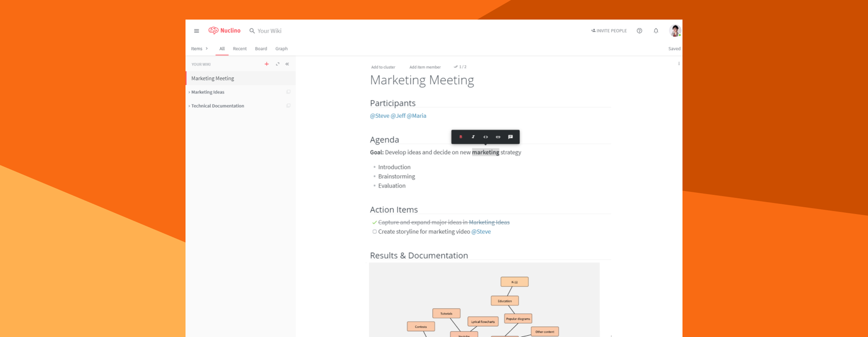
Task: Click the Results & Documentation heading
Action: (419, 255)
